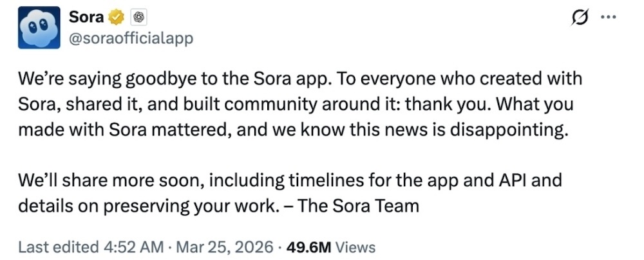Open the Sora cloud profile avatar
The width and height of the screenshot is (644, 260).
point(39,27)
